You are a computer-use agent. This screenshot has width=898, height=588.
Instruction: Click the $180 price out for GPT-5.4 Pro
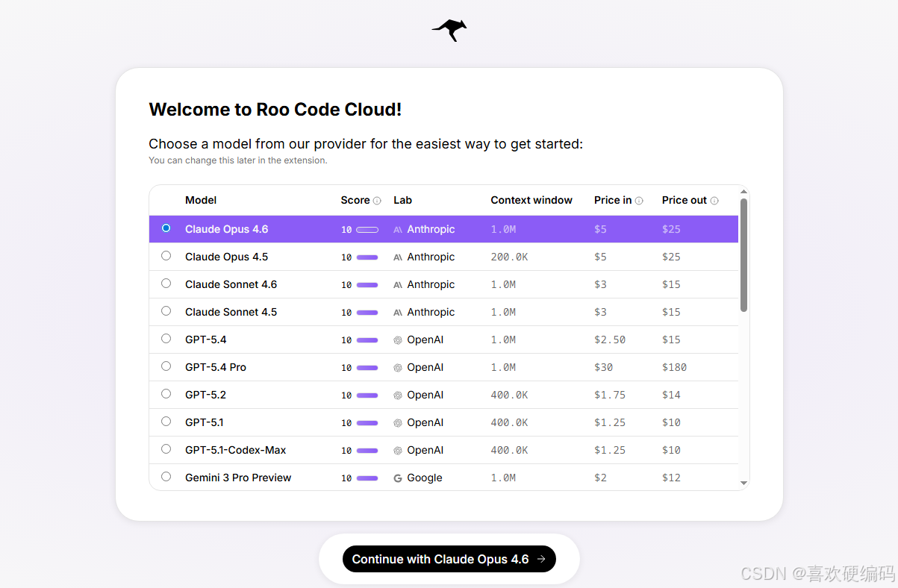click(x=674, y=368)
